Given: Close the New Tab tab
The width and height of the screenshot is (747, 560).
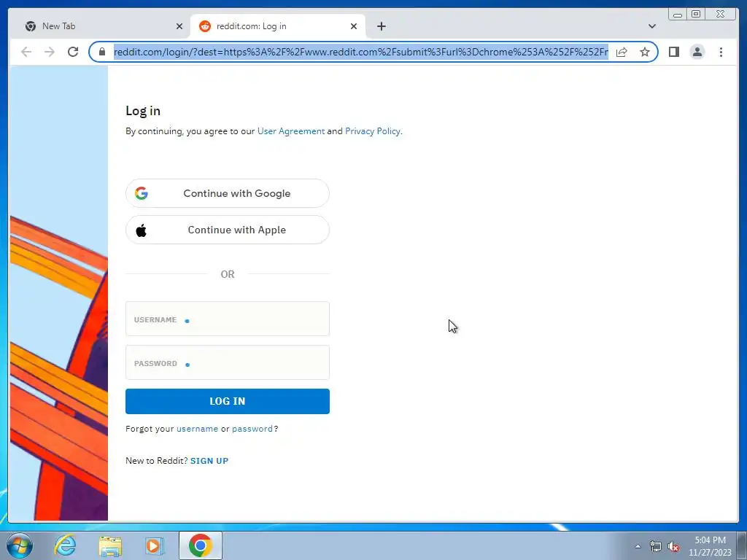Looking at the screenshot, I should click(179, 26).
